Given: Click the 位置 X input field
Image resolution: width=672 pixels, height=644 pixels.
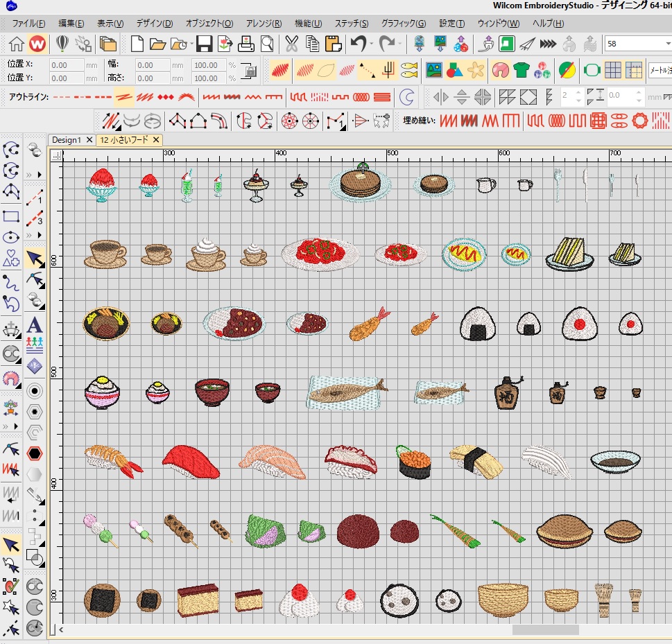Looking at the screenshot, I should (x=66, y=65).
